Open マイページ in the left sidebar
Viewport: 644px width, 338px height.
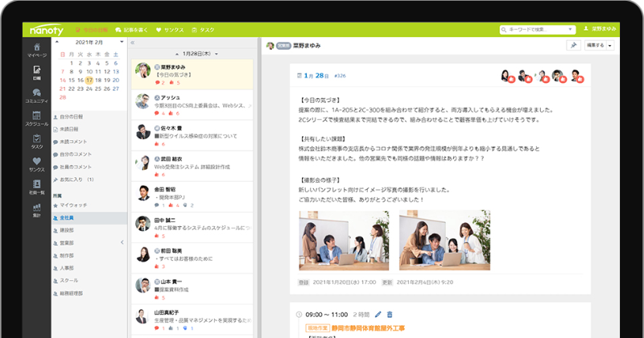(x=36, y=50)
